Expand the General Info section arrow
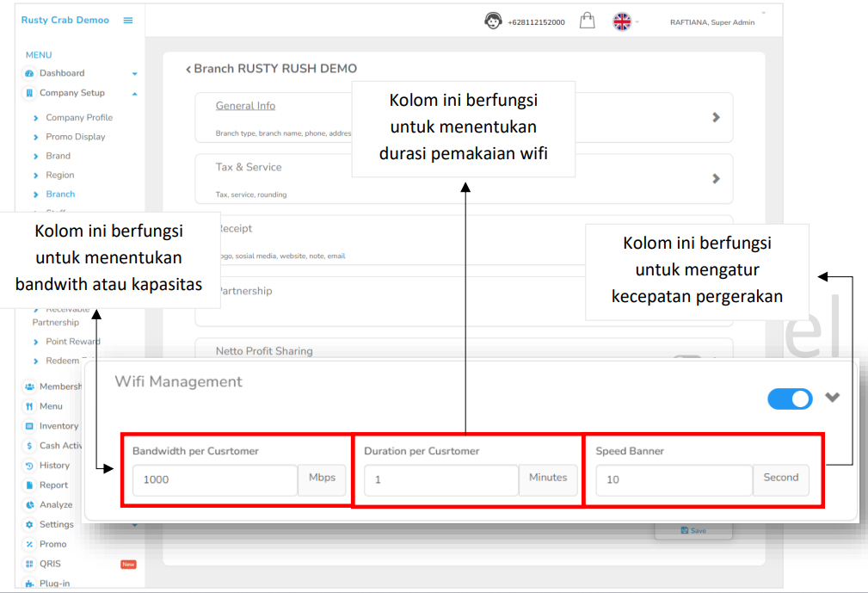The image size is (868, 593). [716, 117]
